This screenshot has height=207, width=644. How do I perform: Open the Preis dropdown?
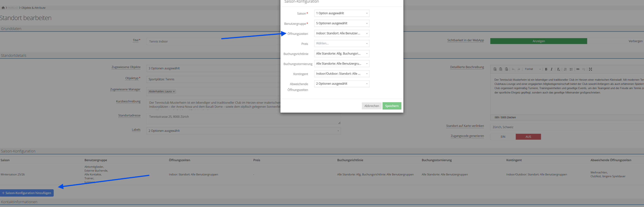(341, 43)
